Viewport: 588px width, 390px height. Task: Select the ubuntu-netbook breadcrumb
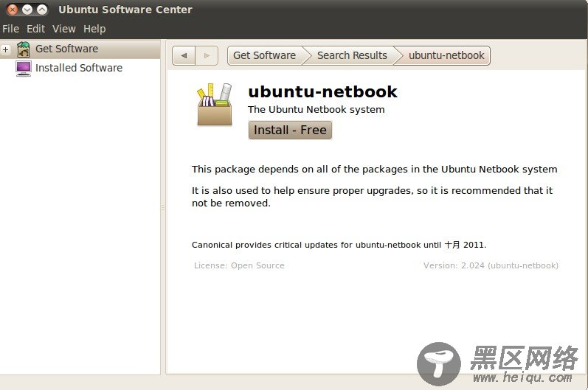(446, 55)
